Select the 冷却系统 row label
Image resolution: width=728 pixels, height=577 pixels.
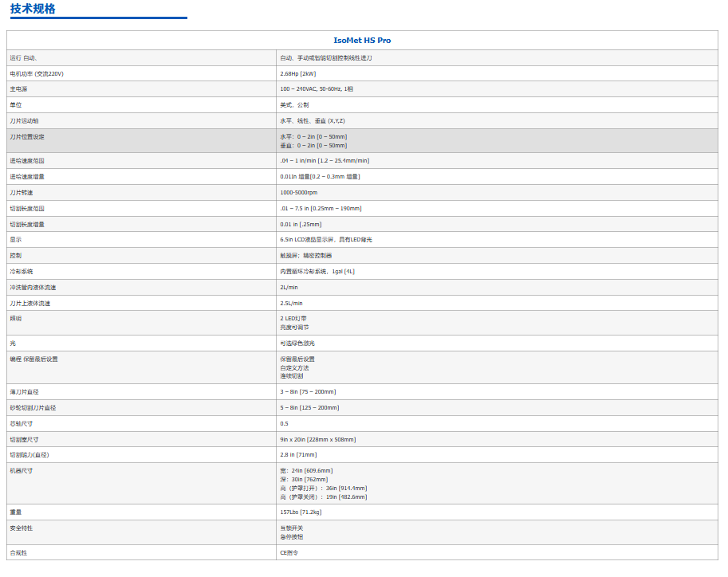pos(22,272)
